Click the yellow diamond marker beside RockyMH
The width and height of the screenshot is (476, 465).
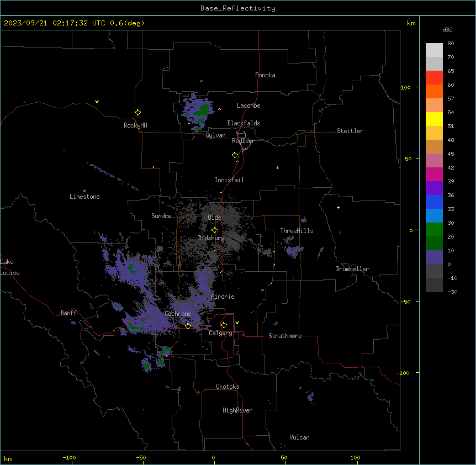[138, 113]
